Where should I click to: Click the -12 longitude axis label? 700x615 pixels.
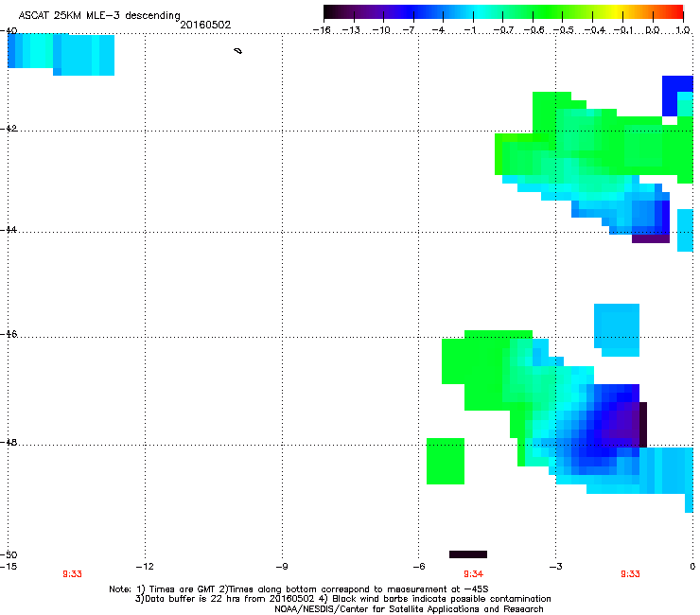145,567
